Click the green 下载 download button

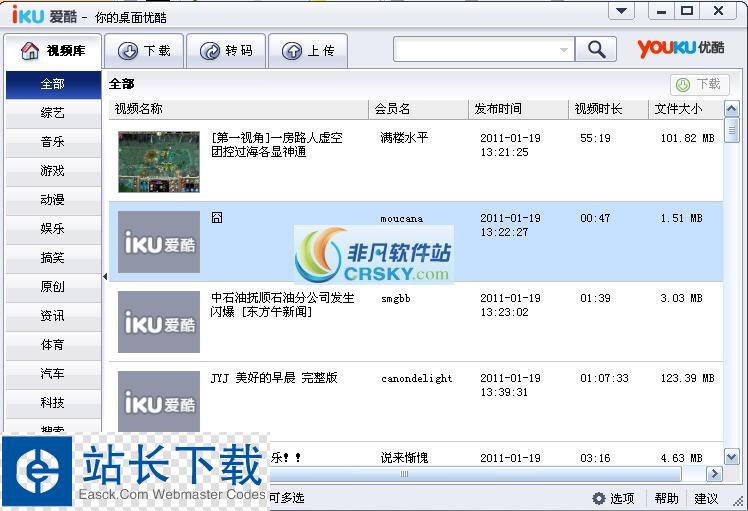tap(699, 85)
